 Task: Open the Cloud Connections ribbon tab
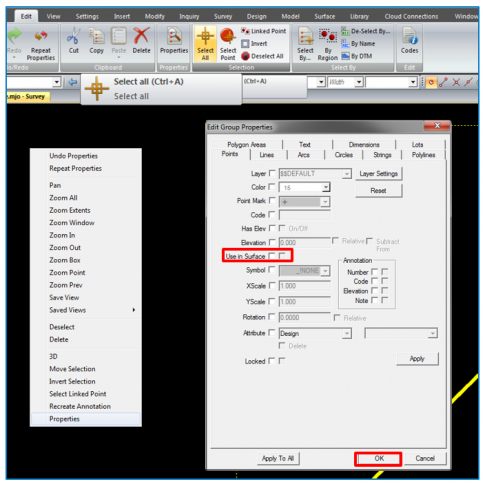coord(411,16)
